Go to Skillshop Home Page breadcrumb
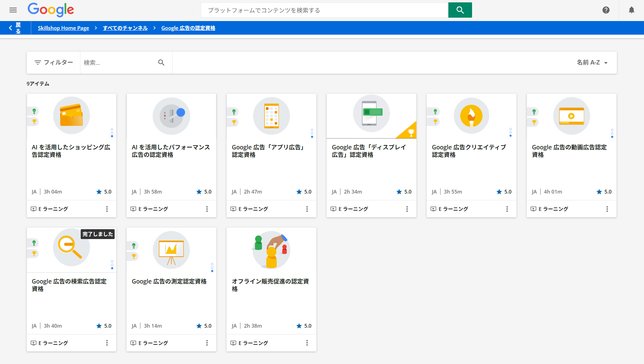The height and width of the screenshot is (364, 644). click(63, 28)
